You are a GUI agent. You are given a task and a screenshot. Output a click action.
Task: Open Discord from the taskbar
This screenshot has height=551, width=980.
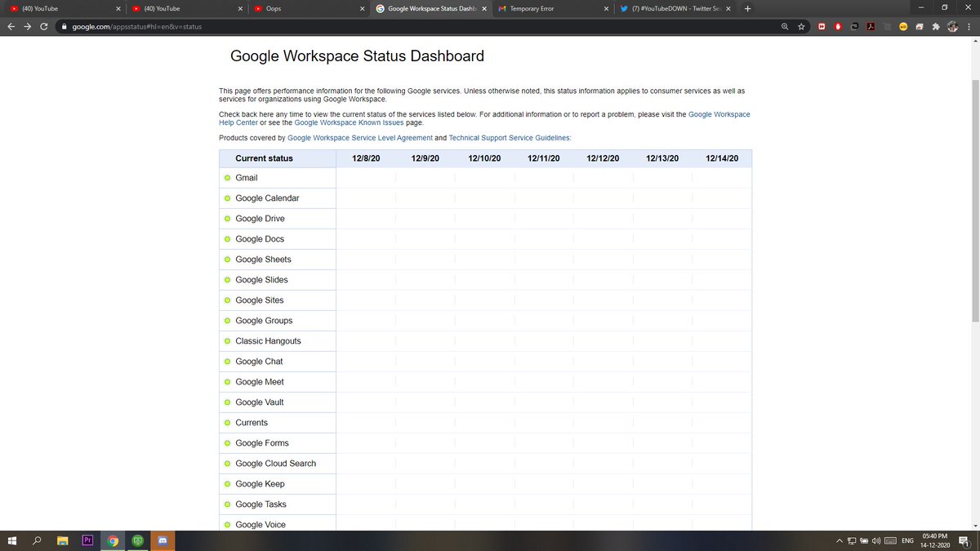(x=162, y=540)
